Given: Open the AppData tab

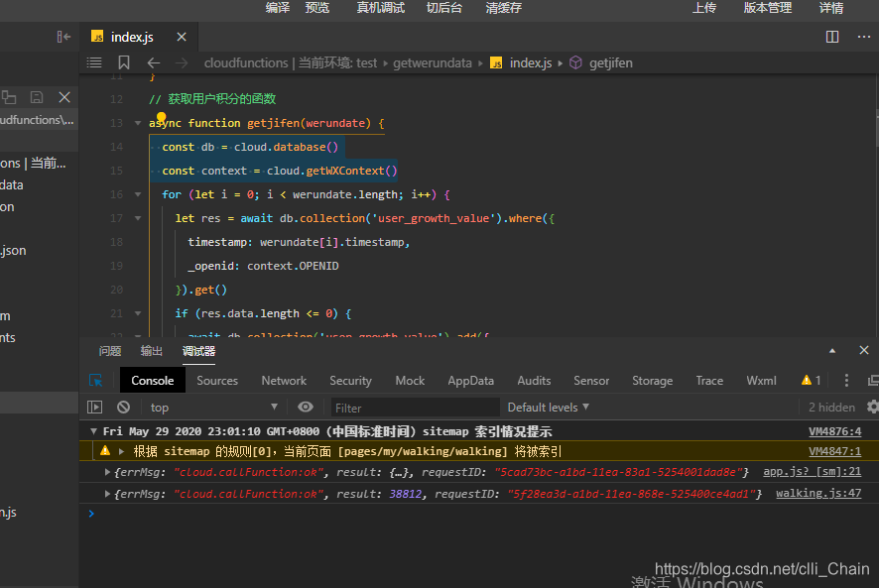Looking at the screenshot, I should pos(471,381).
